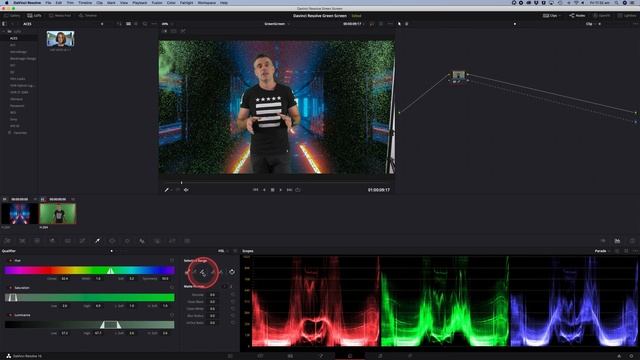This screenshot has height=360, width=640.
Task: Open the Motion Effects palette
Action: coord(67,241)
